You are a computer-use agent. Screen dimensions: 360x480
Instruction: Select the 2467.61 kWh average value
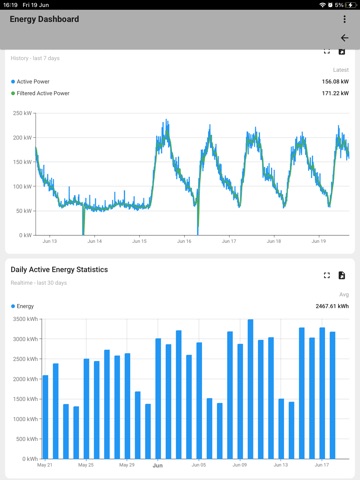tap(332, 306)
